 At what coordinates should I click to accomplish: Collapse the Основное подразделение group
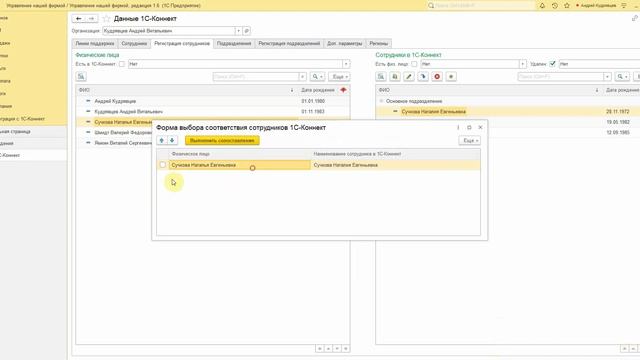click(x=381, y=101)
